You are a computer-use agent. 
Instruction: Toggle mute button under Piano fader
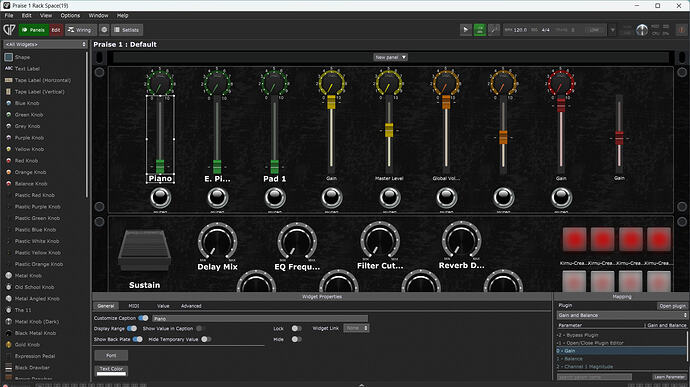(160, 198)
